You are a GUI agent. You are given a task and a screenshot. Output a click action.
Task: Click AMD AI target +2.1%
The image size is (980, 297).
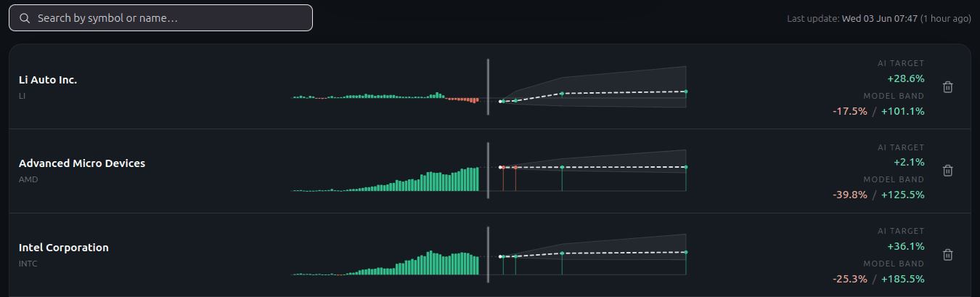(x=909, y=162)
